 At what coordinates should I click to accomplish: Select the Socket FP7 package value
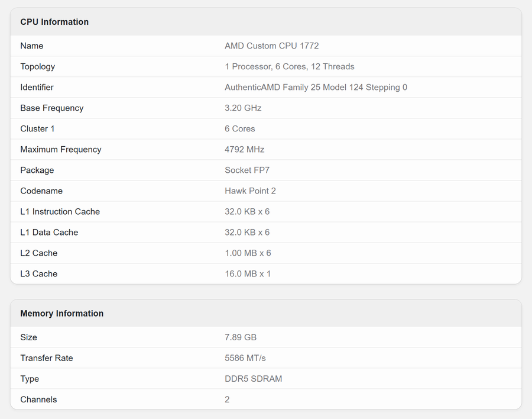tap(247, 170)
